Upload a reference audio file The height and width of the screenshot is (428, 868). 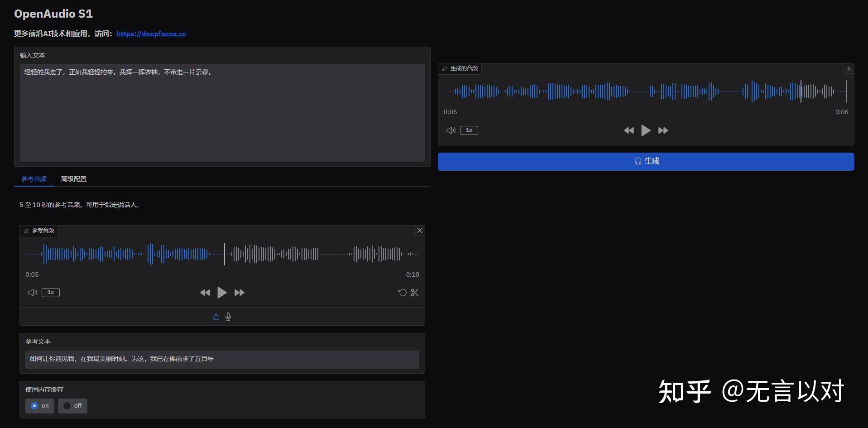216,316
